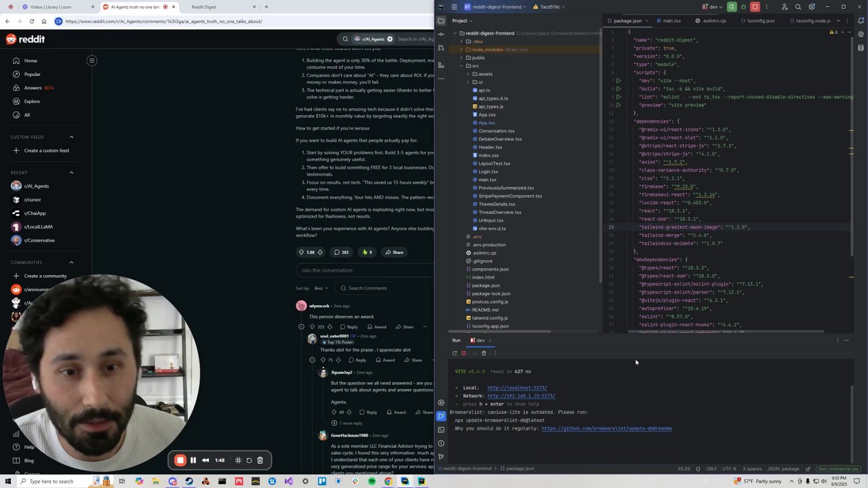Image resolution: width=868 pixels, height=488 pixels.
Task: Clear the Run console with trash icon
Action: pos(484,353)
